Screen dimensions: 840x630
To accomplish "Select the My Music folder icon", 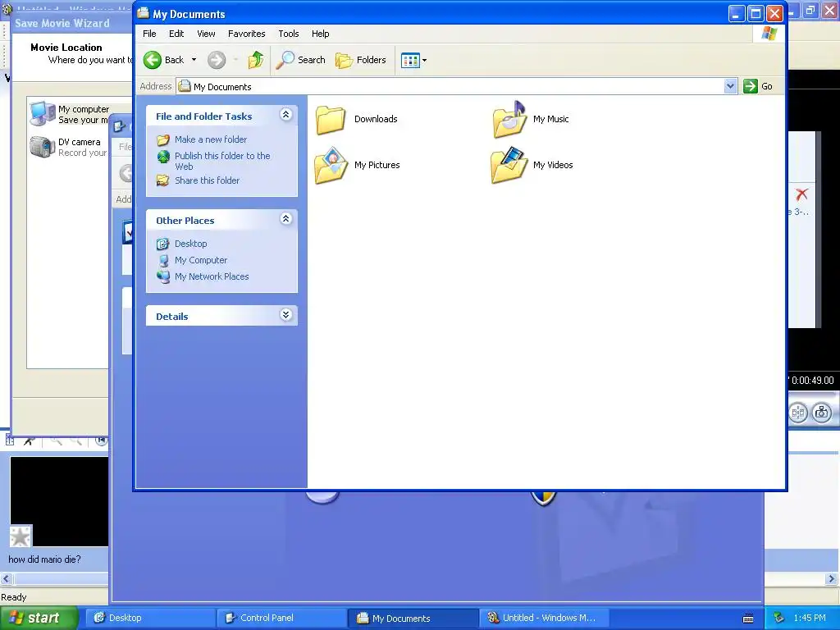I will click(509, 119).
